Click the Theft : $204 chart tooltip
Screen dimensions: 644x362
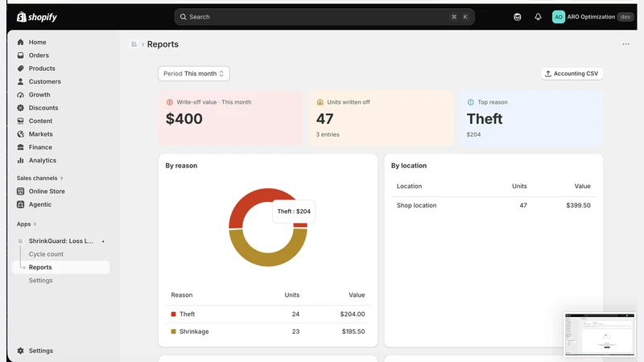tap(294, 212)
